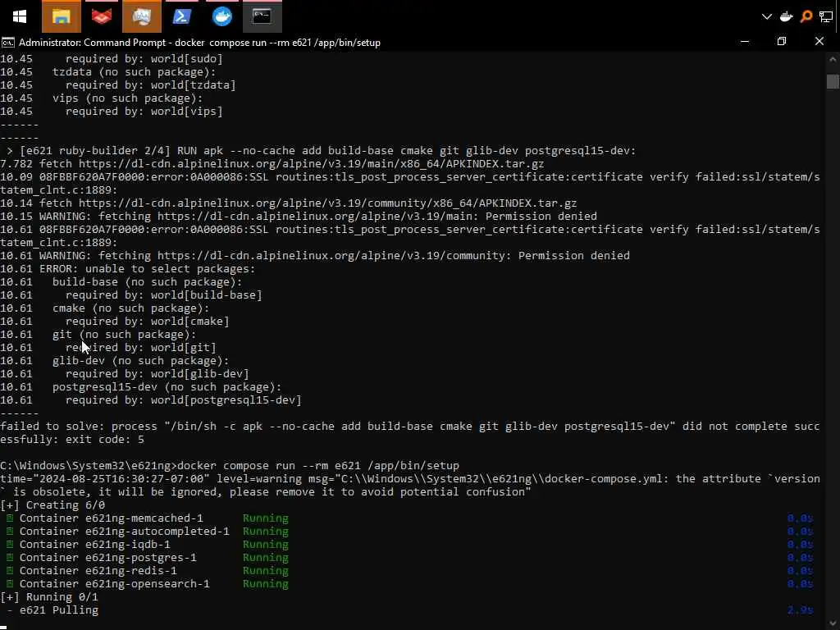Open Docker Desktop from the taskbar
This screenshot has width=840, height=630.
coord(221,16)
